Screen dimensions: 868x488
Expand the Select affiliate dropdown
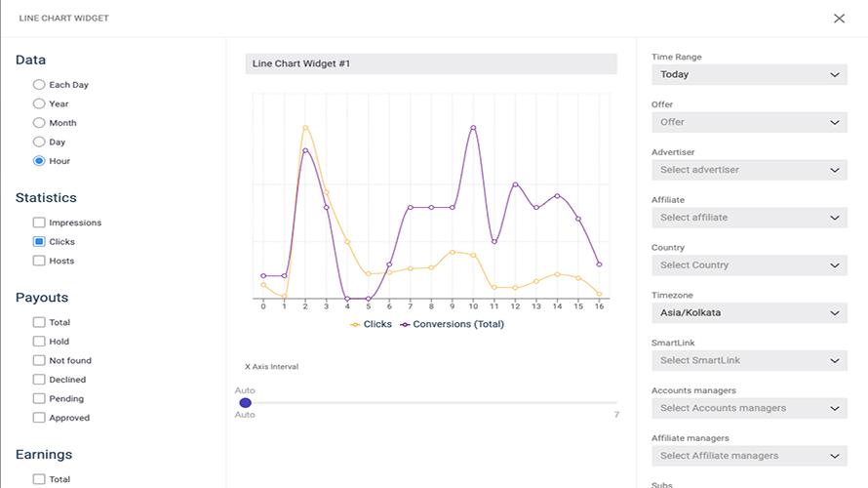748,218
